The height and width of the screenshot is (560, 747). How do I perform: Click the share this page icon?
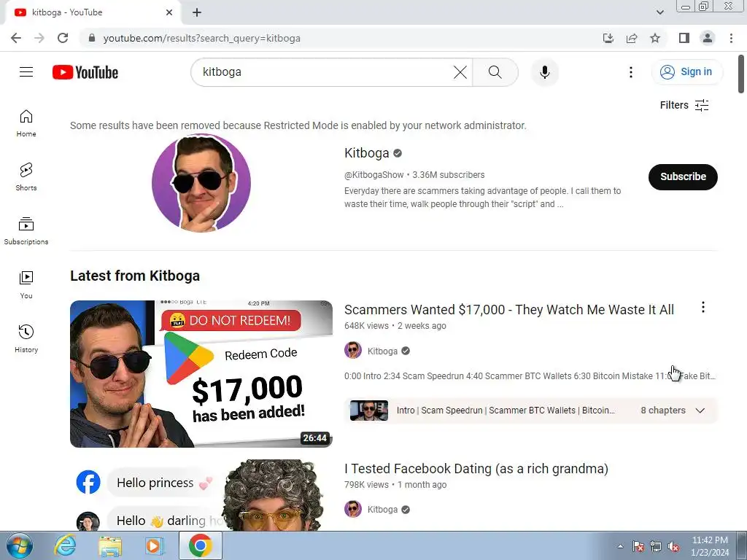pyautogui.click(x=632, y=38)
